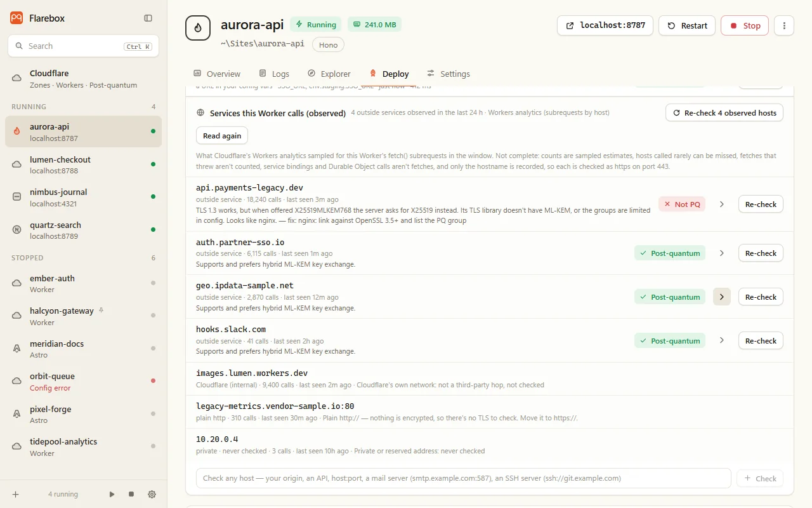The image size is (812, 508).
Task: Open localhost:8787 link button
Action: tap(605, 25)
